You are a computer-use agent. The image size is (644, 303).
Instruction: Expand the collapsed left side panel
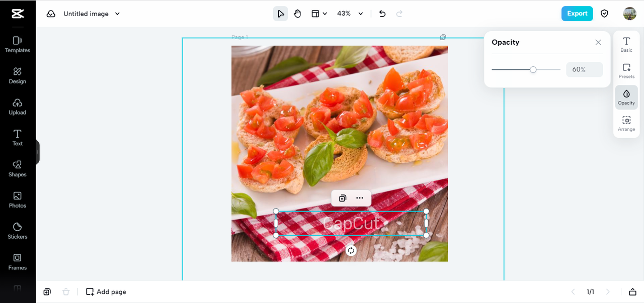(37, 152)
